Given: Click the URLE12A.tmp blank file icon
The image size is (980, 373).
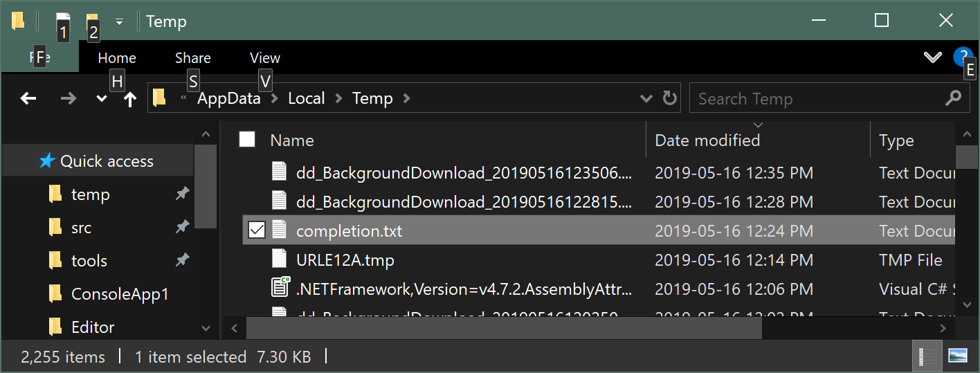Looking at the screenshot, I should pos(279,260).
